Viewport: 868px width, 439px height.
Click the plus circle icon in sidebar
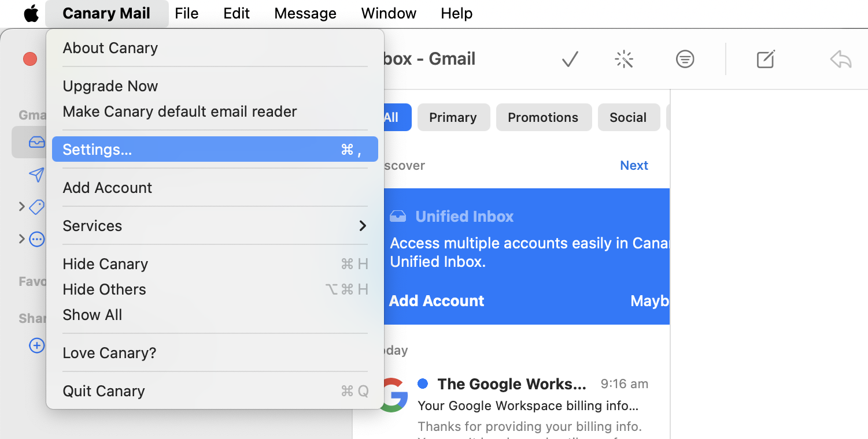click(x=37, y=345)
